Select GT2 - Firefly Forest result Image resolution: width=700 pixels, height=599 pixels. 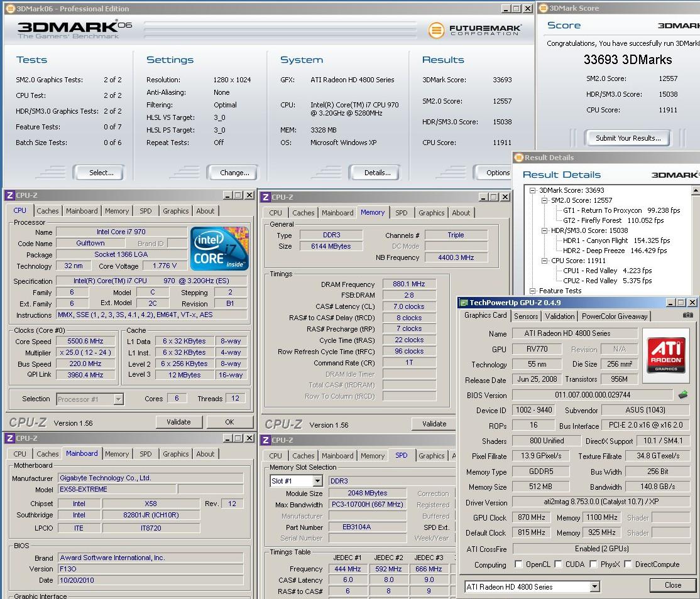point(613,220)
